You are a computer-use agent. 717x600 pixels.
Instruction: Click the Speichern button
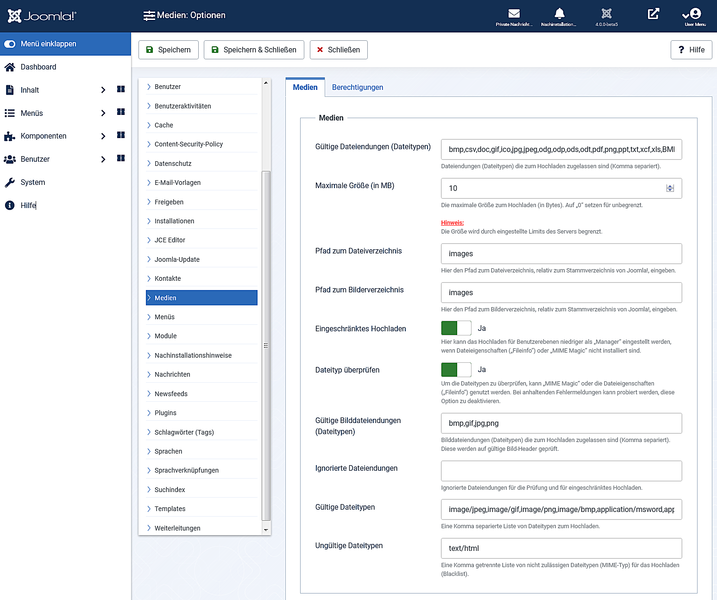coord(168,50)
